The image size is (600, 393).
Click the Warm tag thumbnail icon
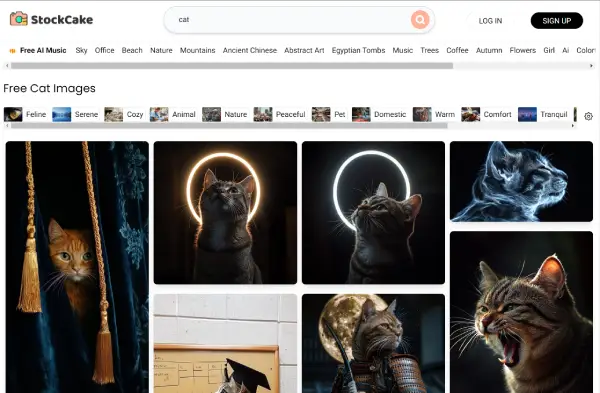pos(422,114)
